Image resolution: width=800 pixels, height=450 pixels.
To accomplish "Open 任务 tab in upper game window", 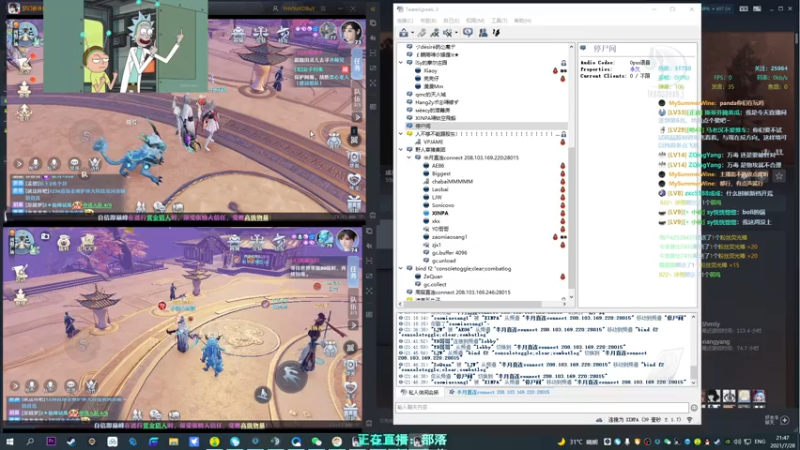I will click(357, 64).
